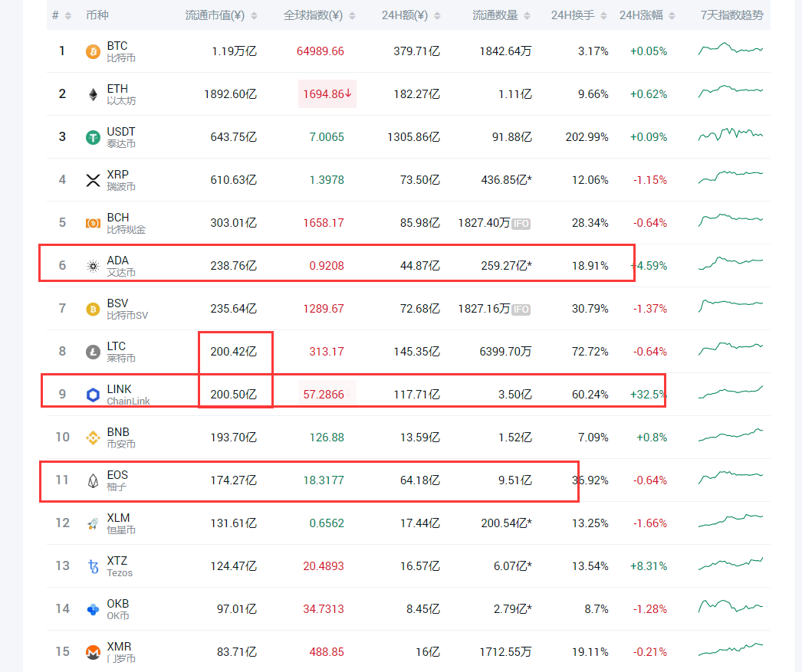Viewport: 802px width, 672px height.
Task: Sort by 全球指数 column header
Action: (318, 15)
